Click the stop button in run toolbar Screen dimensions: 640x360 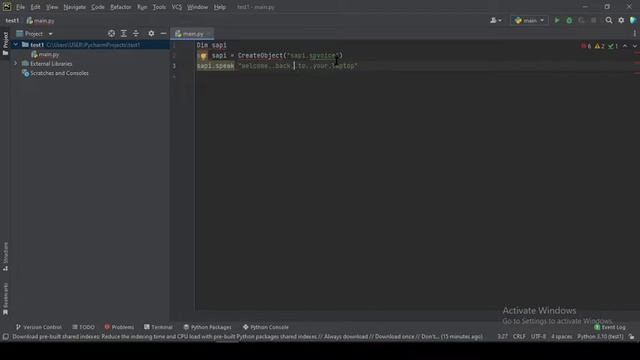pos(593,20)
